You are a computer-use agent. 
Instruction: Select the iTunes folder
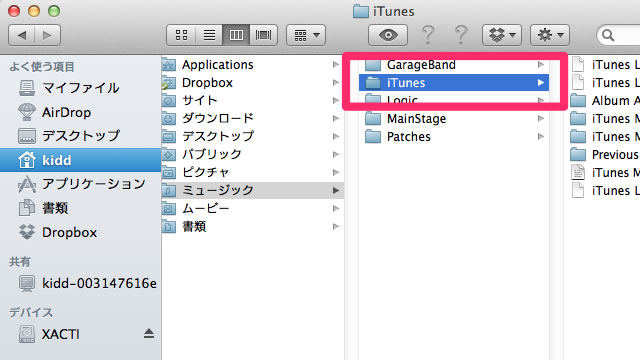coord(453,82)
